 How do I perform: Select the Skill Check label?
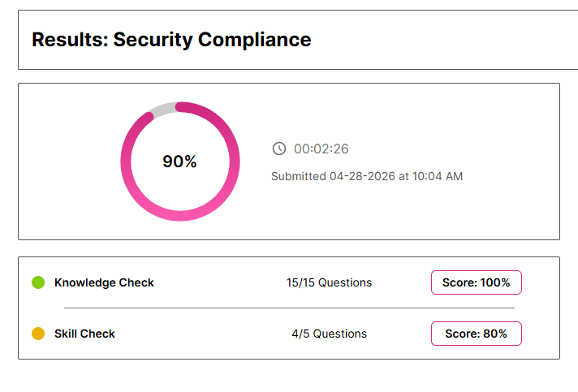[84, 334]
